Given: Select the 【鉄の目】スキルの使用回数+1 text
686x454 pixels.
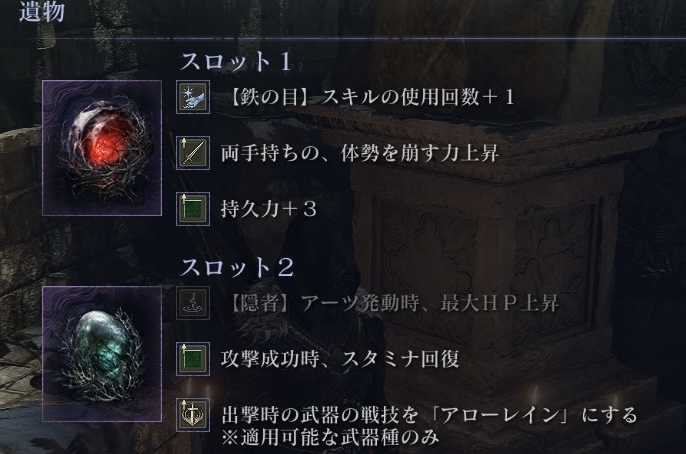Looking at the screenshot, I should [371, 97].
